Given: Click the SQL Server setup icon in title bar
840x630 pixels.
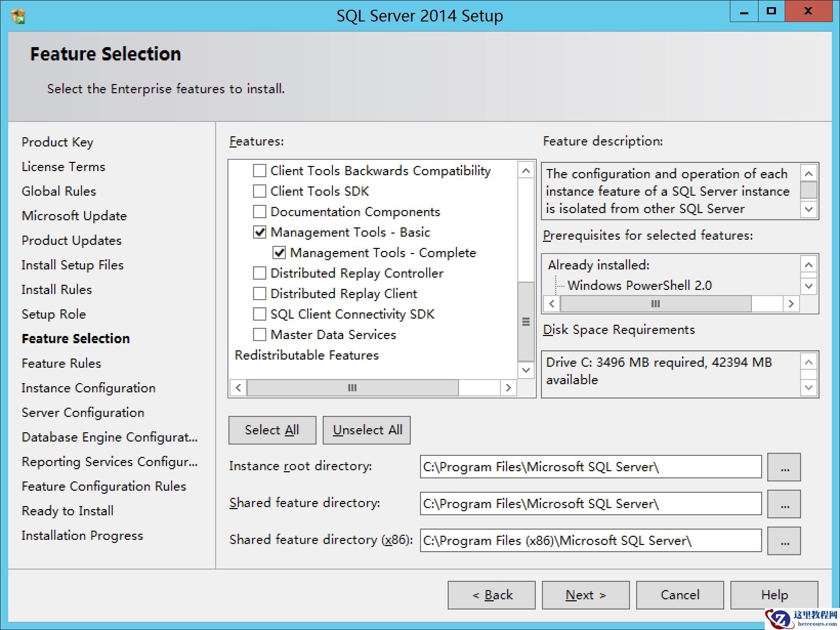Looking at the screenshot, I should 17,16.
